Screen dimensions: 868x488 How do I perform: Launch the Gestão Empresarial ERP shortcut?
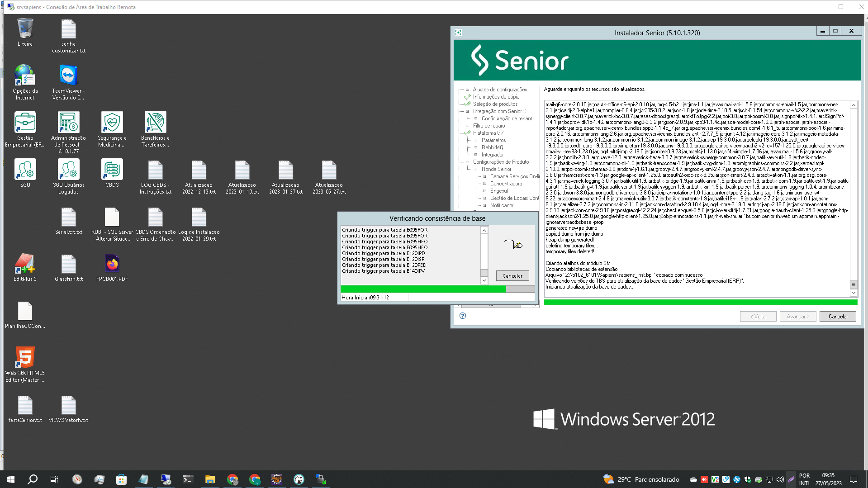pos(25,129)
